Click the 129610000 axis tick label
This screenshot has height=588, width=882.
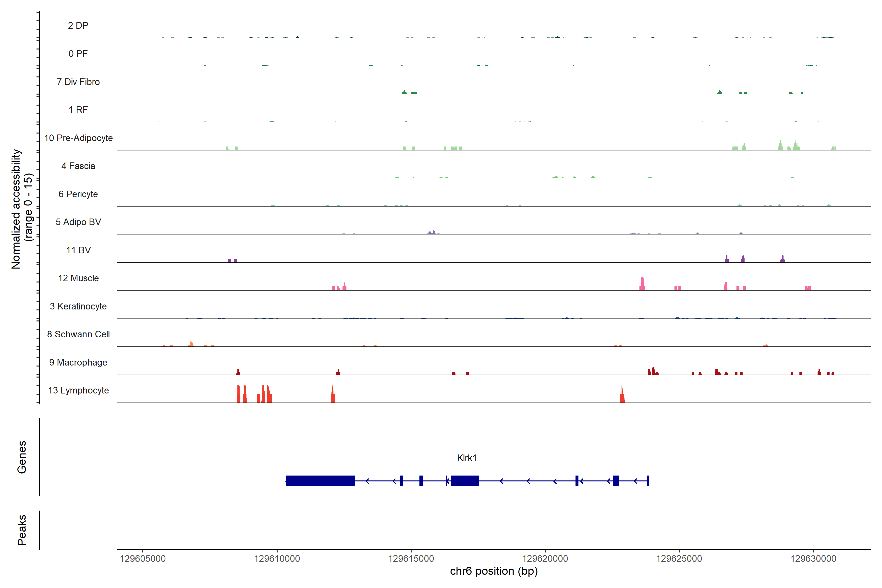click(x=277, y=559)
